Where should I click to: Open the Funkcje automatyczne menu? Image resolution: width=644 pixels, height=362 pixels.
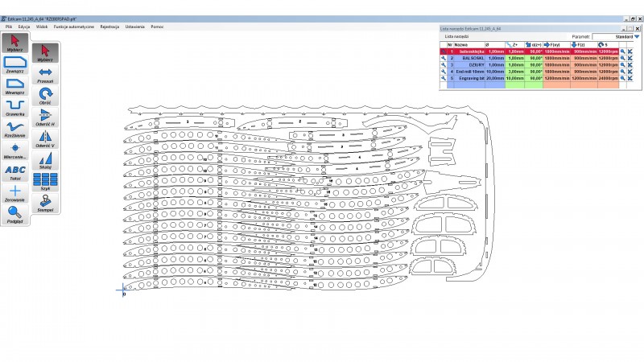[x=74, y=27]
